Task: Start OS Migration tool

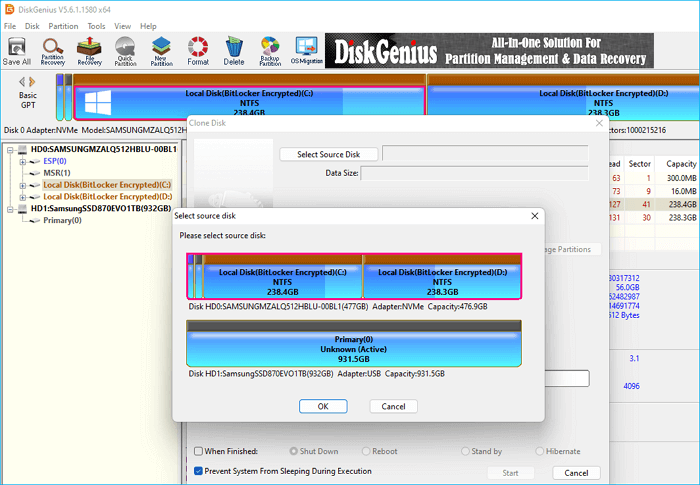Action: 307,51
